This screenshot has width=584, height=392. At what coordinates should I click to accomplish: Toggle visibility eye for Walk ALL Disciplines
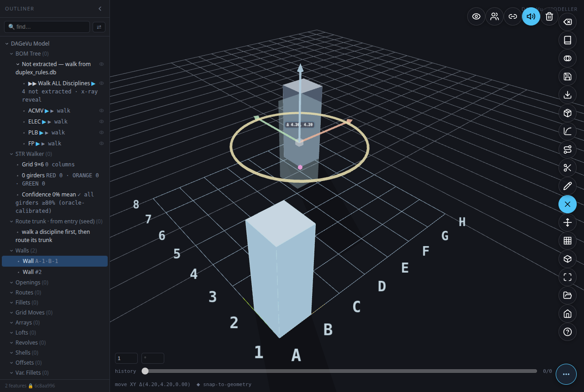(x=102, y=83)
